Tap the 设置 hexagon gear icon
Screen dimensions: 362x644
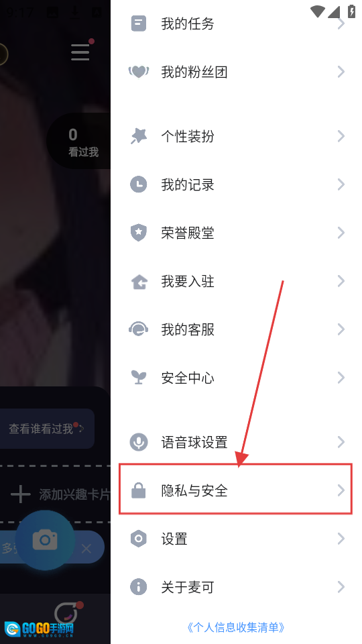tap(138, 539)
